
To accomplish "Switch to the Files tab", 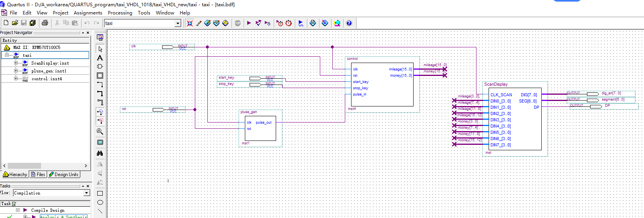I will (x=38, y=175).
